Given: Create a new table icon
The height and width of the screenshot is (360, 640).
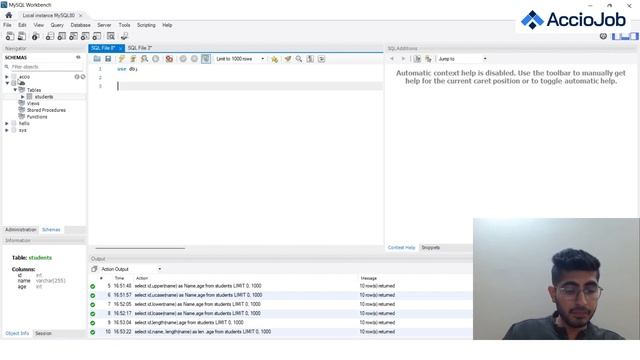Looking at the screenshot, I should [61, 36].
